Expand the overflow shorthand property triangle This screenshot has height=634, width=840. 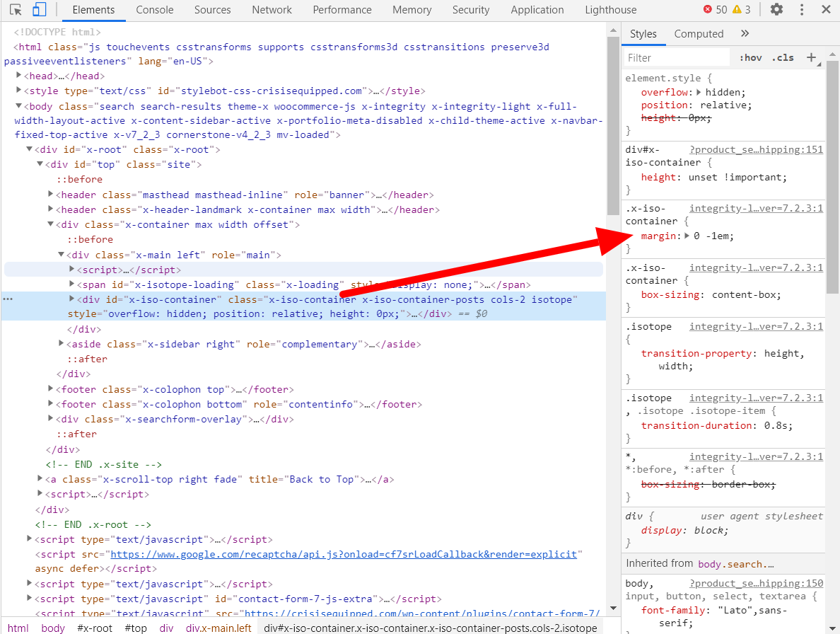tap(699, 92)
